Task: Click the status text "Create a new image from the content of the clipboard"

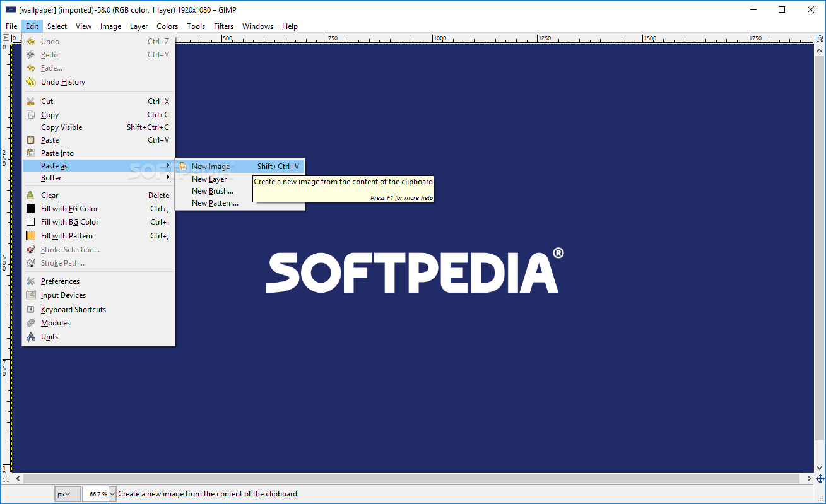Action: (x=208, y=494)
